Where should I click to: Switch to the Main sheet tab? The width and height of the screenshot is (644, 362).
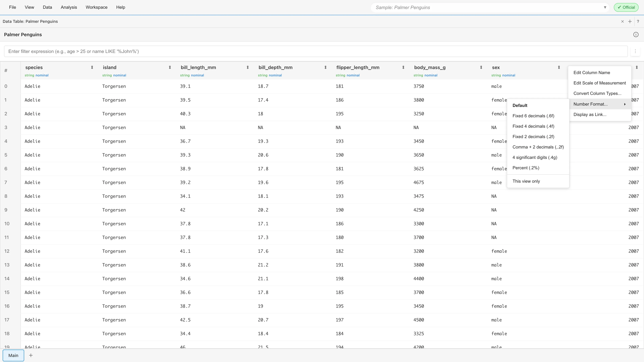[x=13, y=355]
